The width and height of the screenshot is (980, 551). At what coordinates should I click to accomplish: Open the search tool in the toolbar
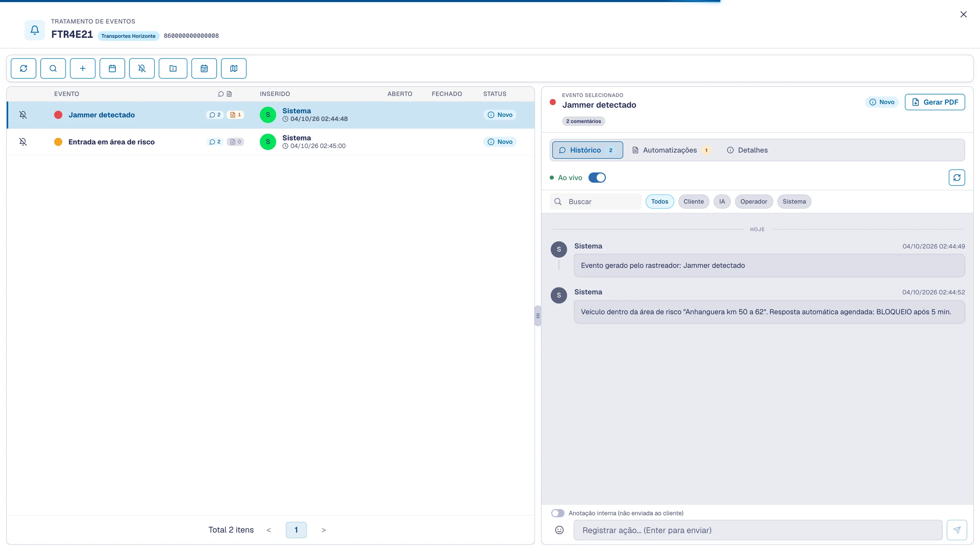pos(53,68)
